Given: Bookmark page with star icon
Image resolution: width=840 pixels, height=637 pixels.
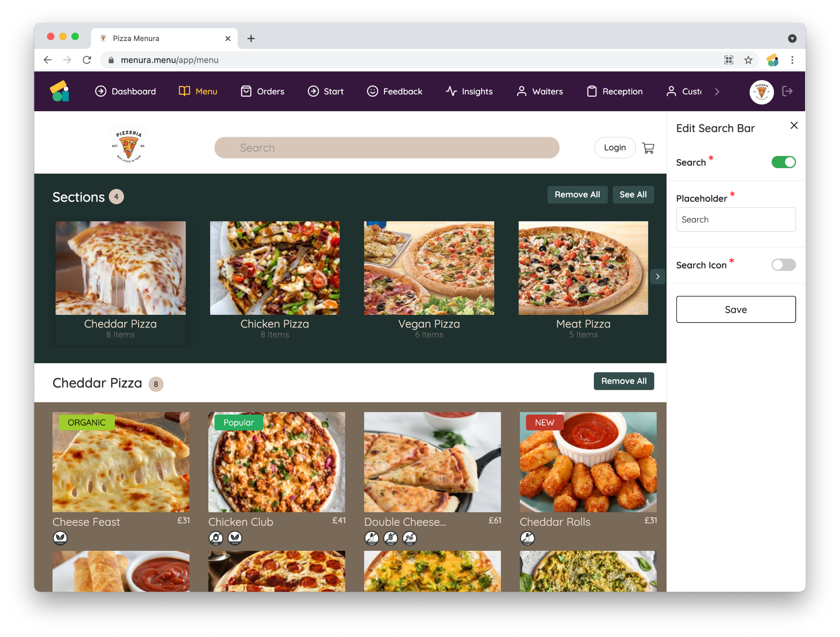Looking at the screenshot, I should click(748, 60).
